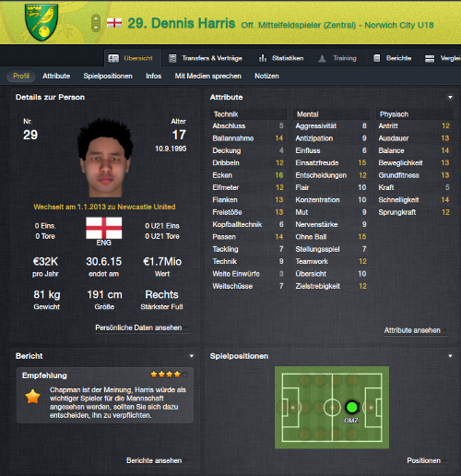Open the Bericht panel dropdown arrow

point(192,356)
